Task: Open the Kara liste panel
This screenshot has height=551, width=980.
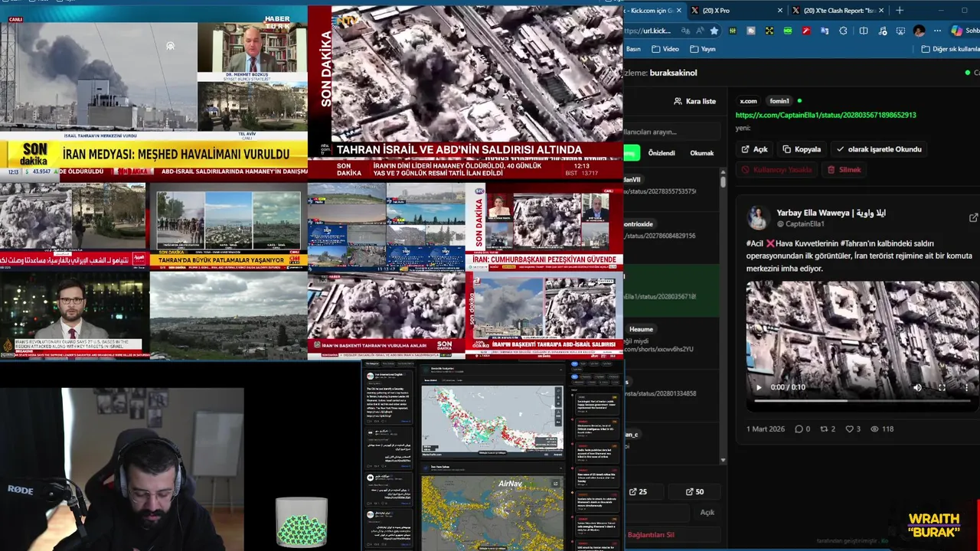Action: 694,101
